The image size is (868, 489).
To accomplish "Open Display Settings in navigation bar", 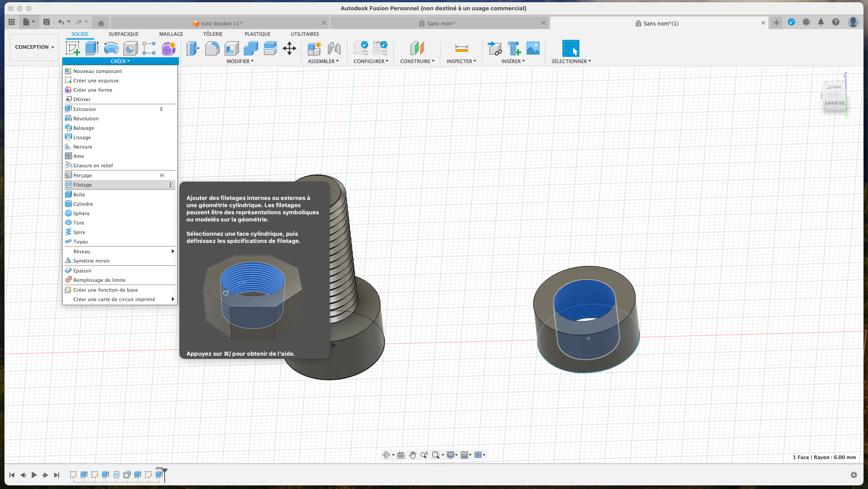I will [x=452, y=455].
